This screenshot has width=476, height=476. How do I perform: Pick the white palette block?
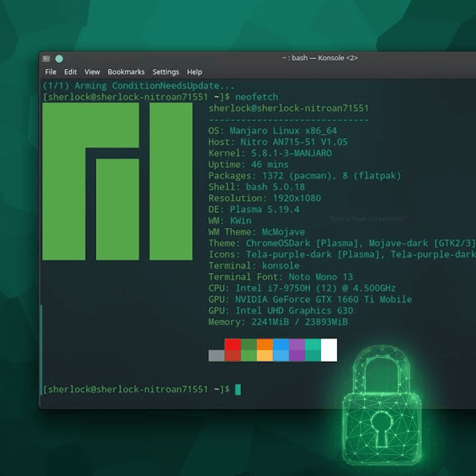(x=329, y=350)
